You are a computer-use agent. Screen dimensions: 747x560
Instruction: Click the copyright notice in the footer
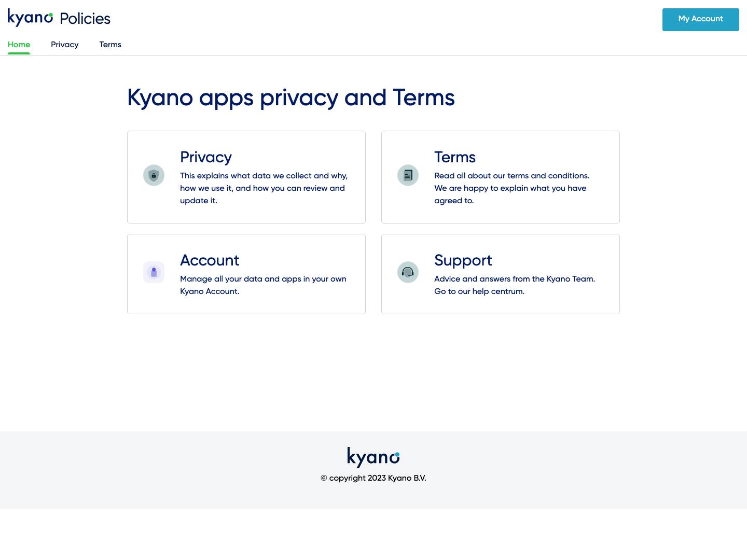[373, 478]
